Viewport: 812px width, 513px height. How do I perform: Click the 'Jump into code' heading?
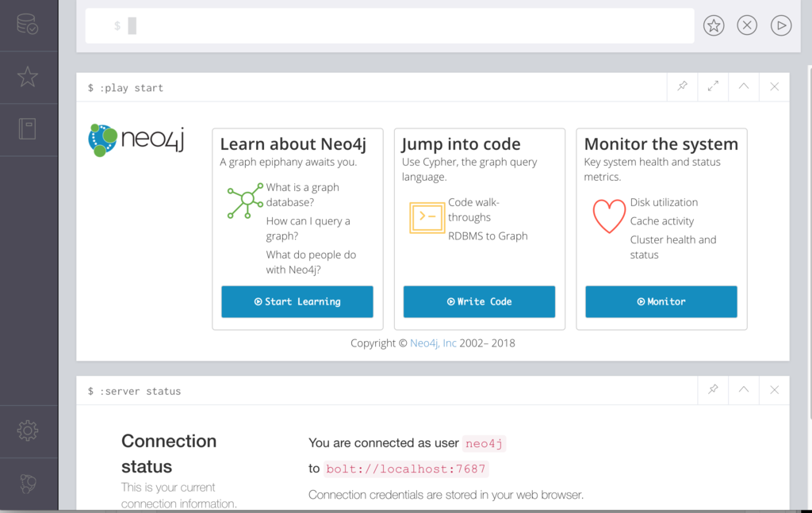(x=461, y=144)
